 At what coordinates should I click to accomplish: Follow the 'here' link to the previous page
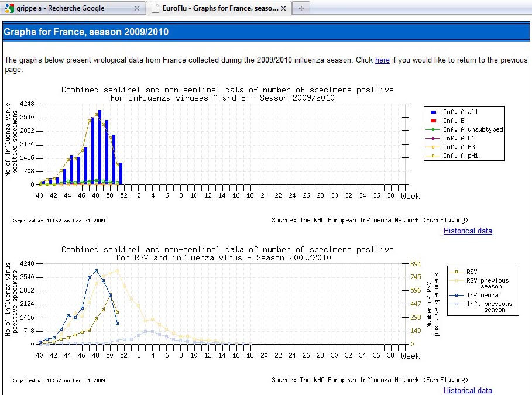pos(382,60)
